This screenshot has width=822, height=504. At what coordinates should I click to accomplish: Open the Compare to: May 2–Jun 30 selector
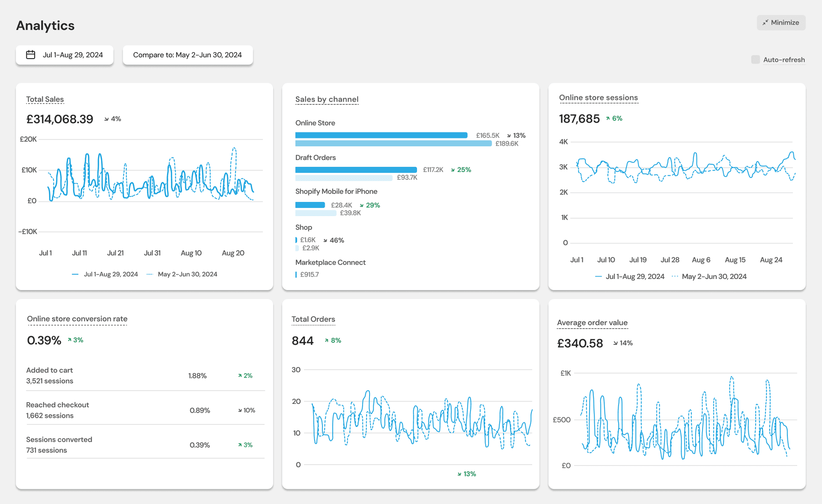(188, 55)
